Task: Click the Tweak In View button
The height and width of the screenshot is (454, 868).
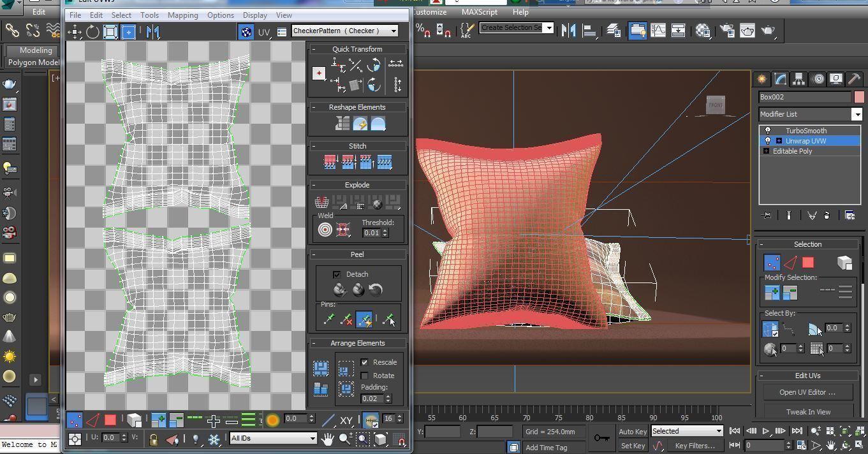Action: click(807, 412)
